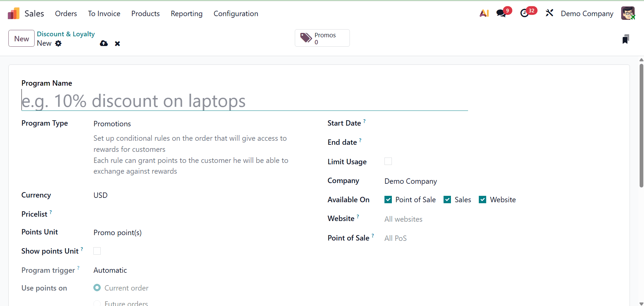Screen dimensions: 644x306
Task: Save the record using the cloud icon
Action: [x=103, y=43]
